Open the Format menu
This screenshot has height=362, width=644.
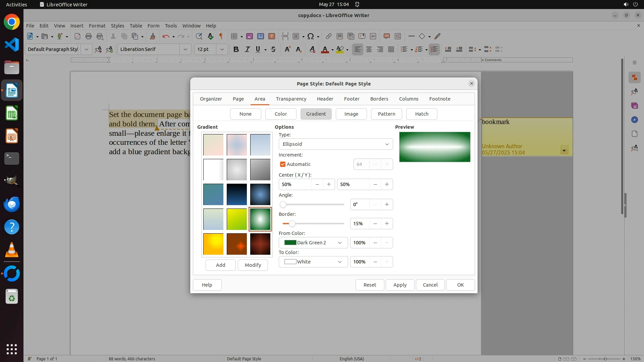click(x=97, y=25)
